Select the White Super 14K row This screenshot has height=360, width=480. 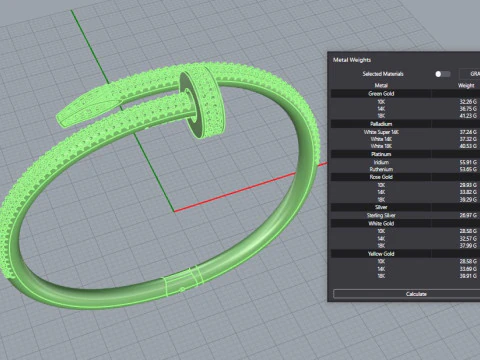click(x=405, y=132)
